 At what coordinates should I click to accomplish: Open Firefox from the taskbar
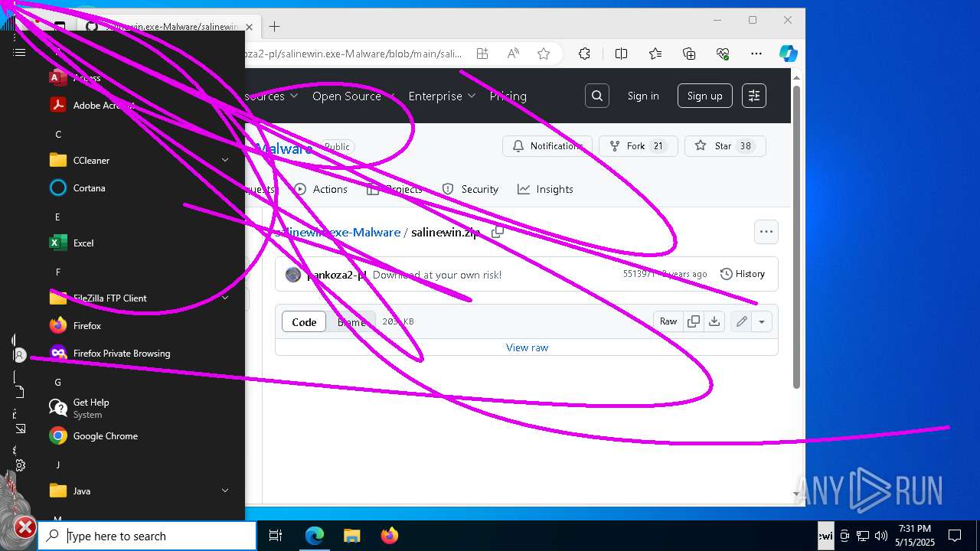(x=389, y=536)
